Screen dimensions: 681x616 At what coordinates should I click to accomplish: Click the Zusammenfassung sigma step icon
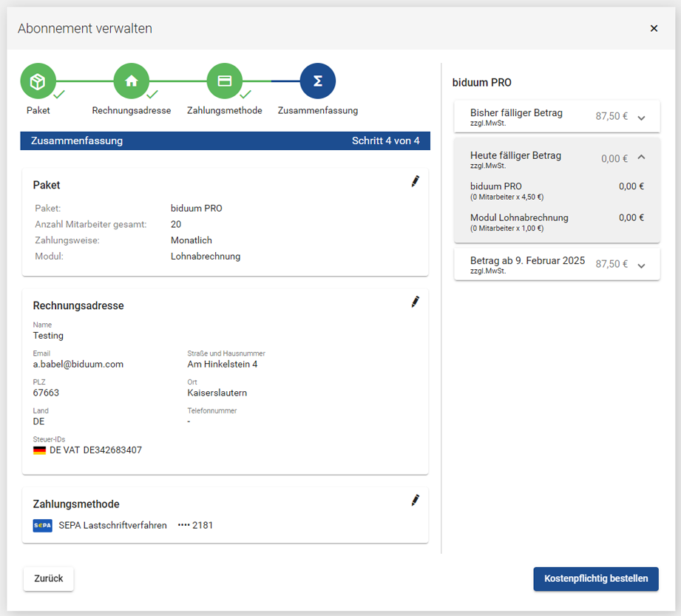(318, 81)
